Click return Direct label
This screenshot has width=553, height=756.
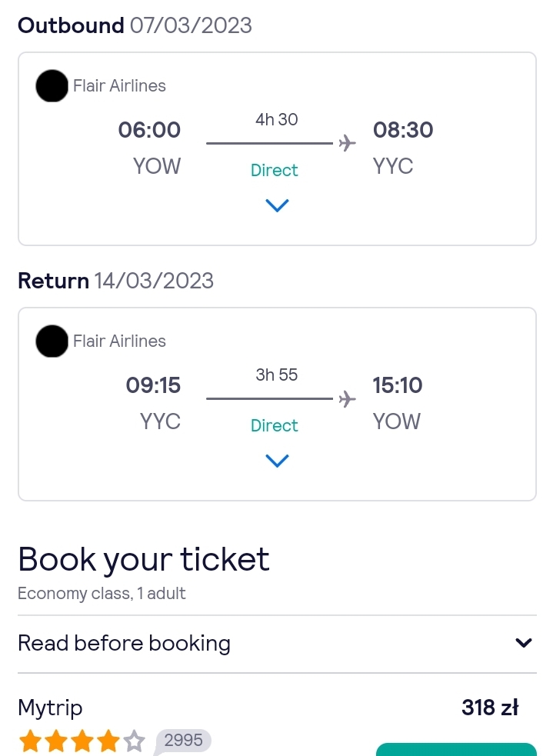(x=275, y=426)
